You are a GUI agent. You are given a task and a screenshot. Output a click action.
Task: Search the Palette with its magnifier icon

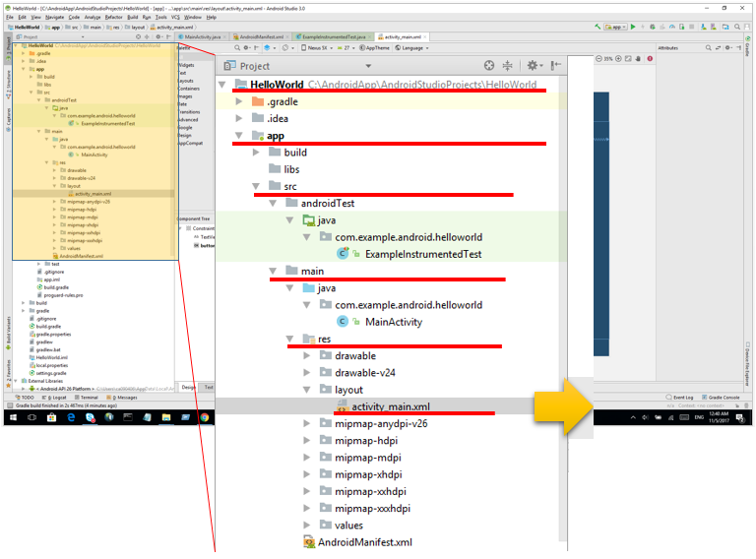[237, 47]
